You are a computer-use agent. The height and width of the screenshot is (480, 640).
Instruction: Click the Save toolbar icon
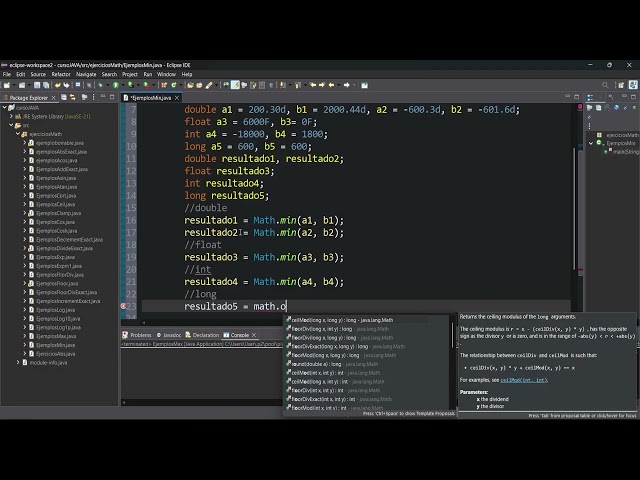[x=37, y=85]
